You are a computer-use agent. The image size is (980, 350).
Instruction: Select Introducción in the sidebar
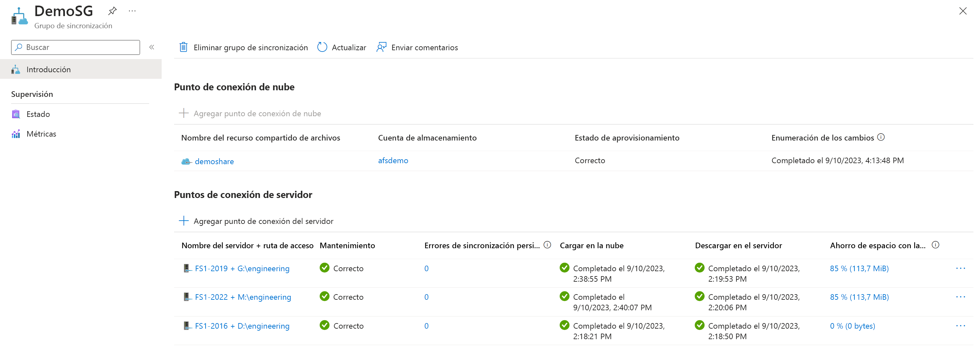[81, 69]
